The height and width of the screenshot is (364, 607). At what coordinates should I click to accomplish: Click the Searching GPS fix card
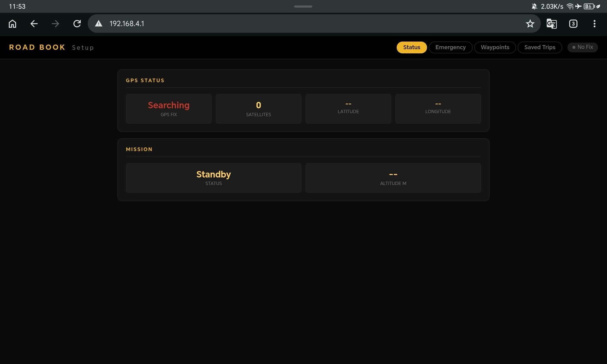click(169, 109)
